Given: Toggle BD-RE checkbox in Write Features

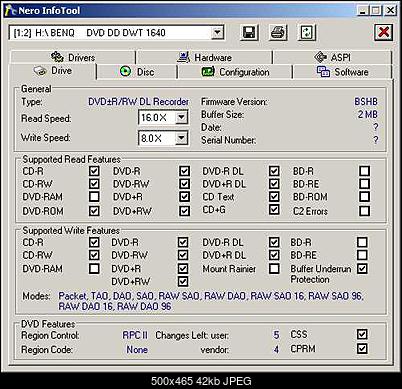Looking at the screenshot, I should coord(362,255).
